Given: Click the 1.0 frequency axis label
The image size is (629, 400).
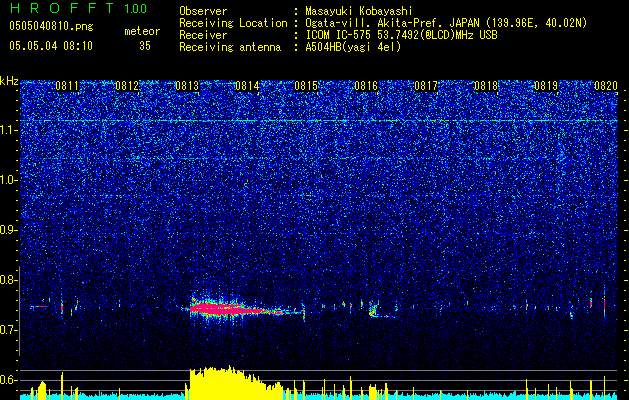Looking at the screenshot, I should click(8, 180).
